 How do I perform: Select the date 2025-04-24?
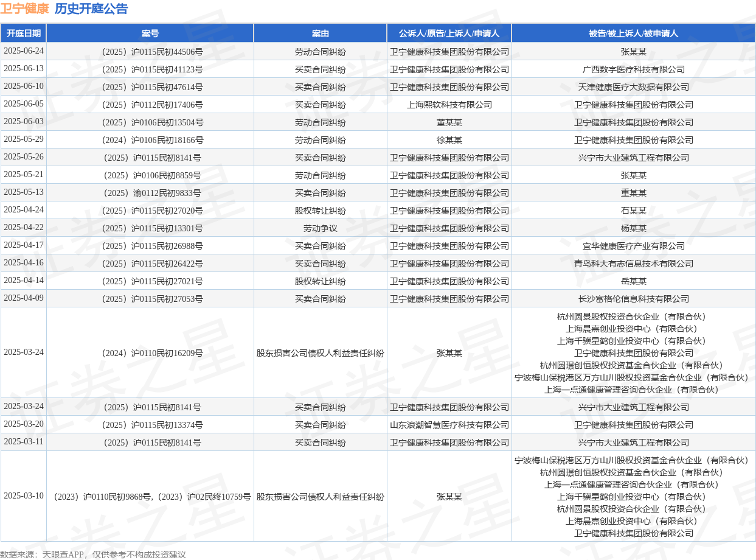[24, 210]
